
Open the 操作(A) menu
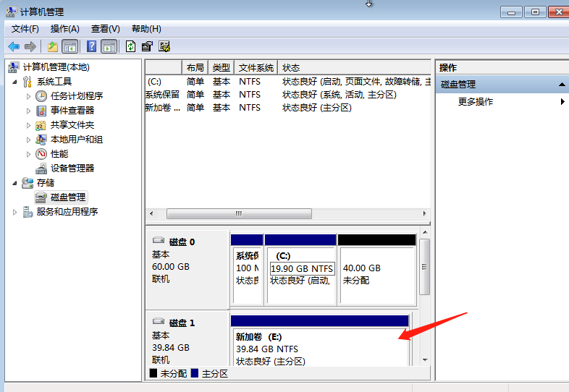pyautogui.click(x=64, y=29)
